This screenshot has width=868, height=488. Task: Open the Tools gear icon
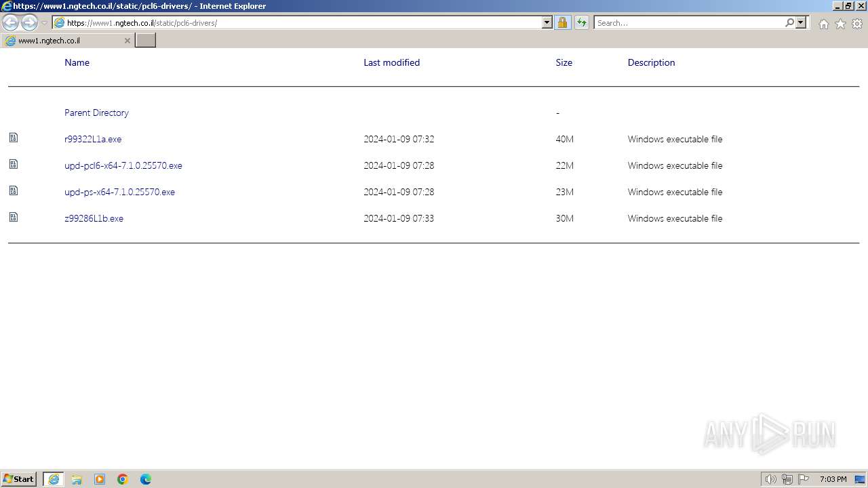pos(857,24)
